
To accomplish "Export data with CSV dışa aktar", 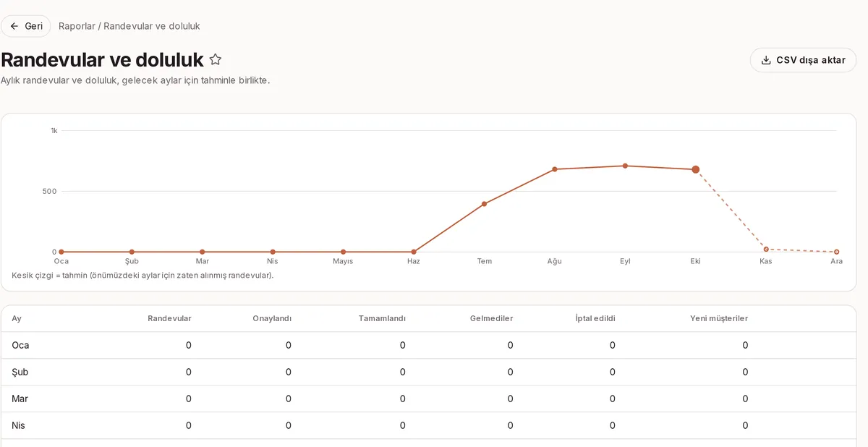I will pos(803,60).
